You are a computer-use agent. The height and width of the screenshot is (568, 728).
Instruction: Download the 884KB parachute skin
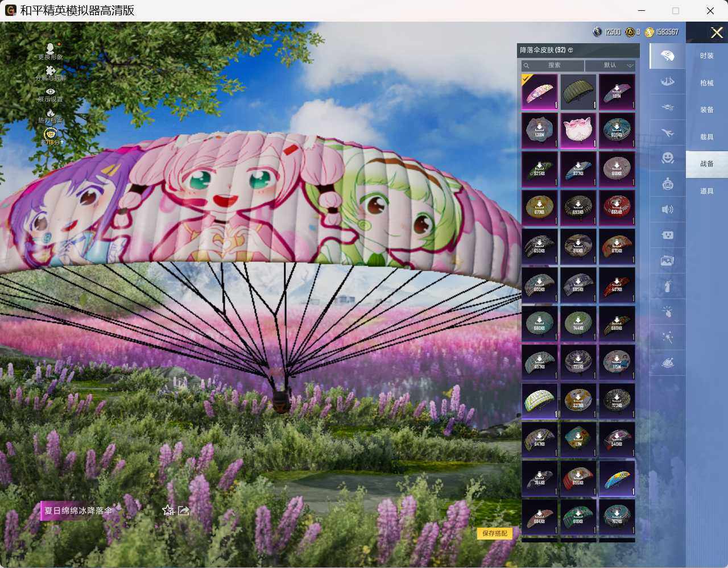[x=540, y=517]
